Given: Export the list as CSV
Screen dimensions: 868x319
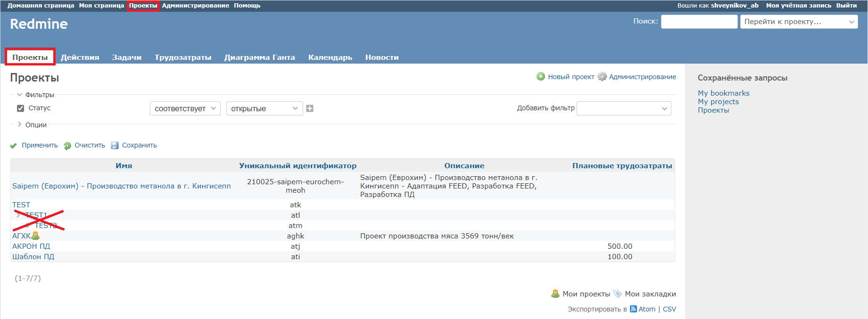Looking at the screenshot, I should (x=670, y=309).
